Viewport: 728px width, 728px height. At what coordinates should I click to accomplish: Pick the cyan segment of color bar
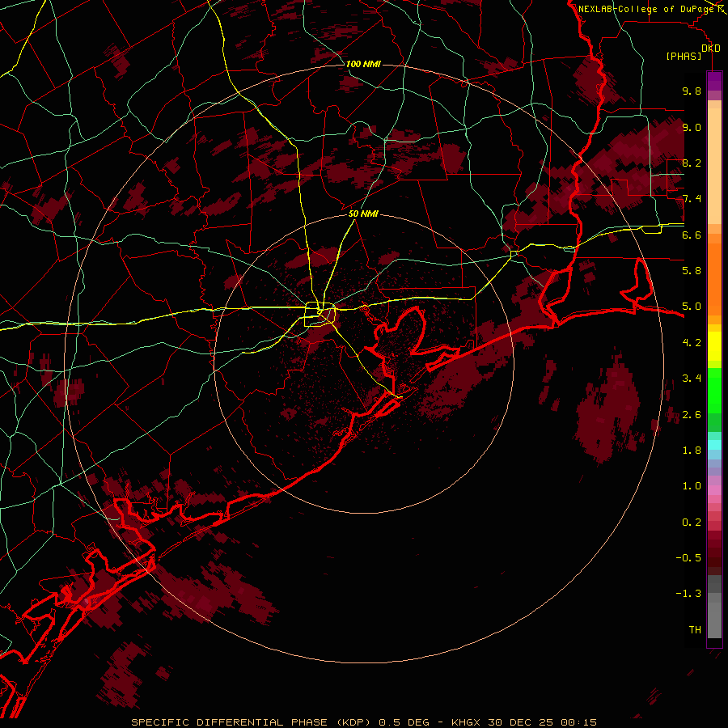tap(714, 445)
